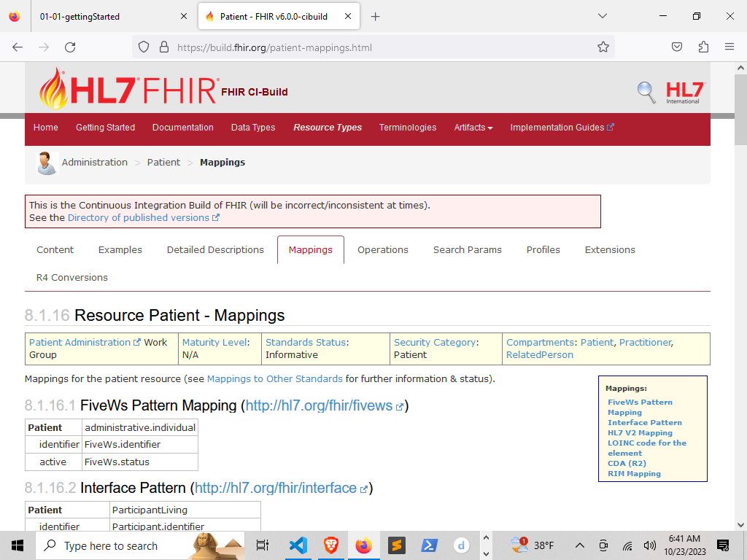Open Implementation Guides external link

562,128
